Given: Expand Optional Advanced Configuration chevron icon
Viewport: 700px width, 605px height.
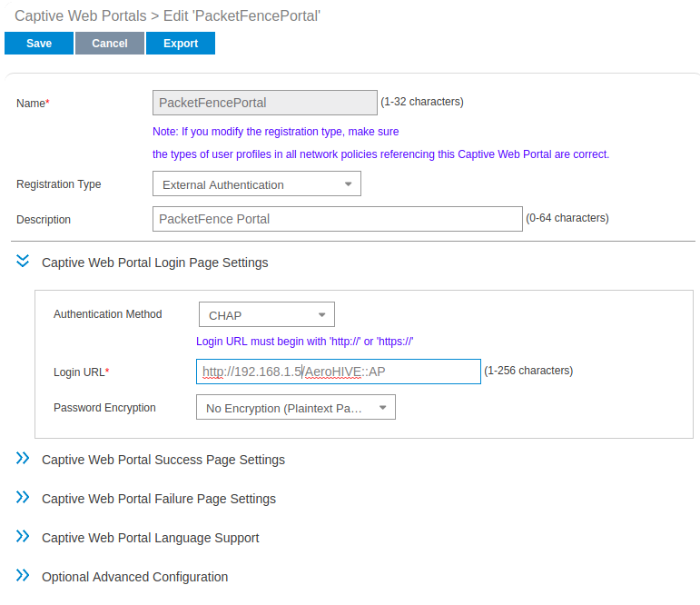Looking at the screenshot, I should tap(23, 576).
